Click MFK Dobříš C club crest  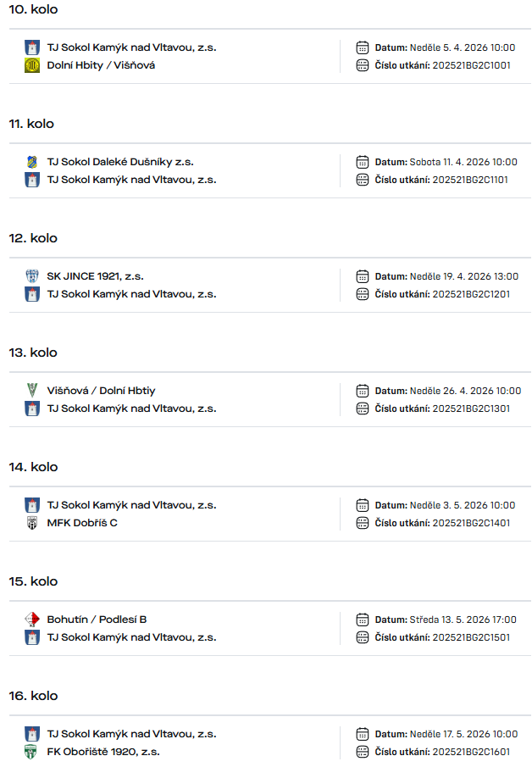click(x=32, y=523)
